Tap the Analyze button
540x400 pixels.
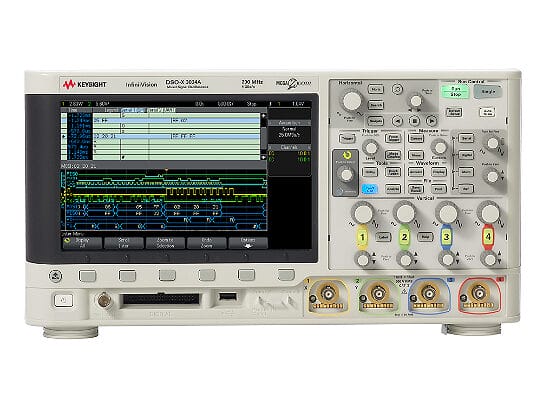tap(393, 188)
